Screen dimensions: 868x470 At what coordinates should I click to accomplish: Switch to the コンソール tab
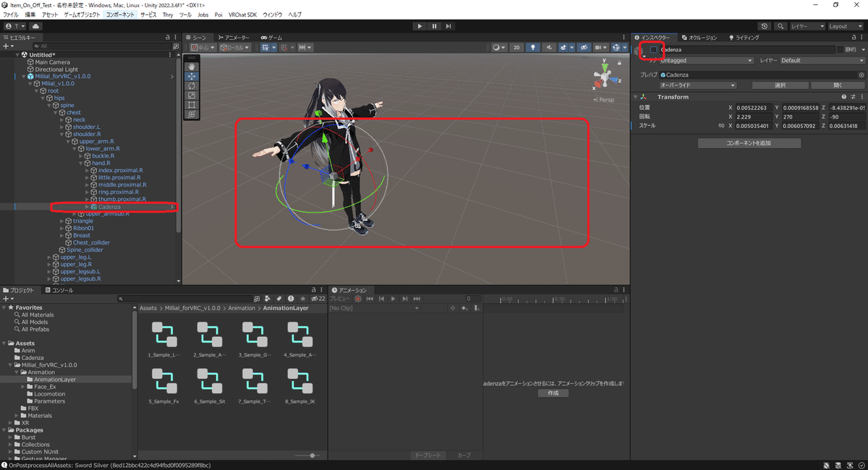[x=59, y=291]
